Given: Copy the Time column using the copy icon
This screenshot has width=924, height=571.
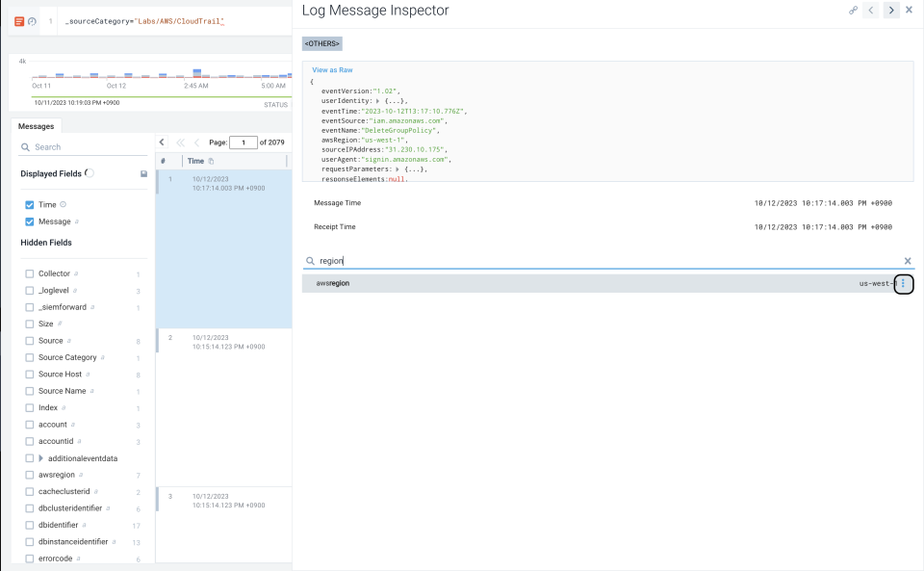Looking at the screenshot, I should (x=210, y=161).
